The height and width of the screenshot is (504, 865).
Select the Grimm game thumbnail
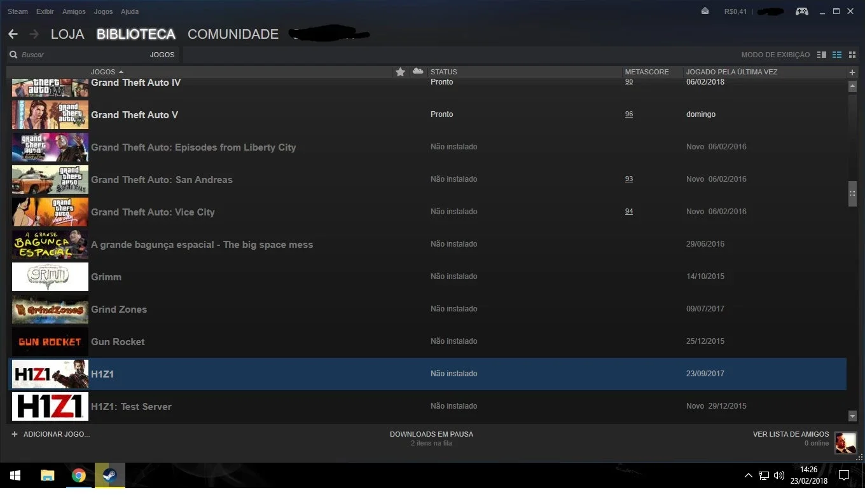tap(50, 277)
